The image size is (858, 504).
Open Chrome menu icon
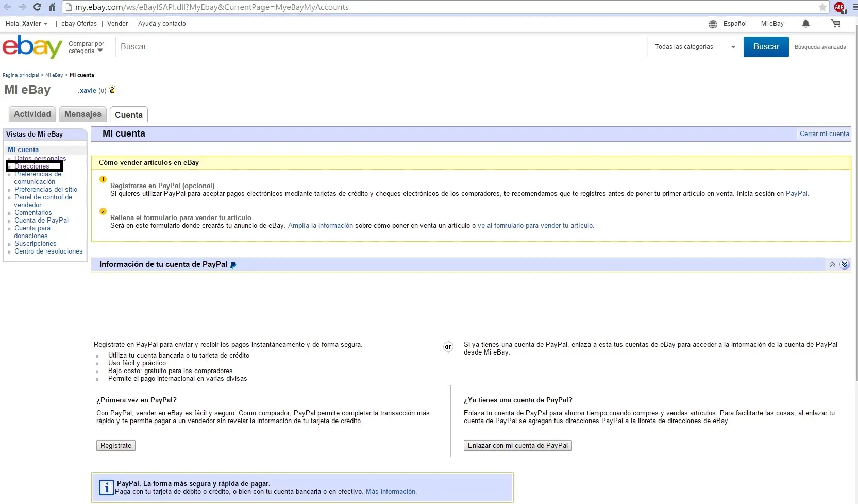pos(854,7)
